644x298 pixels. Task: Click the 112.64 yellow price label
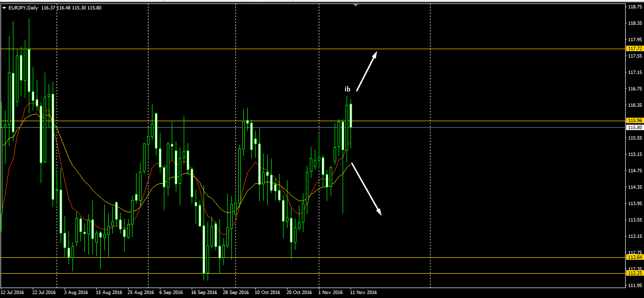[635, 257]
